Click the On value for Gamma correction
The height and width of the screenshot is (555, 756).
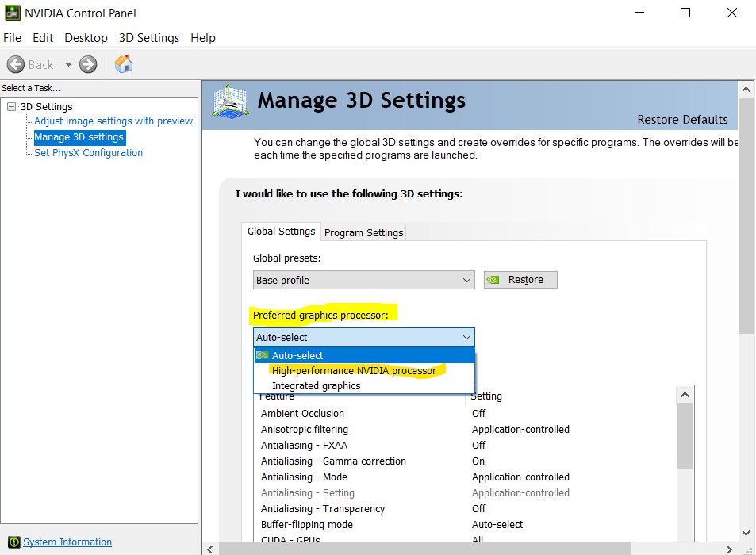click(x=478, y=461)
